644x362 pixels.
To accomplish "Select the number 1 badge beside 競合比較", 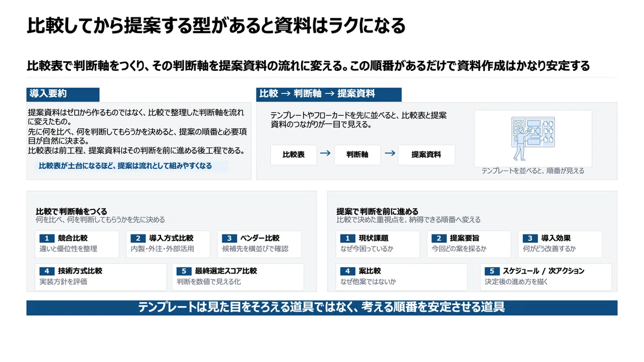I will click(x=47, y=238).
